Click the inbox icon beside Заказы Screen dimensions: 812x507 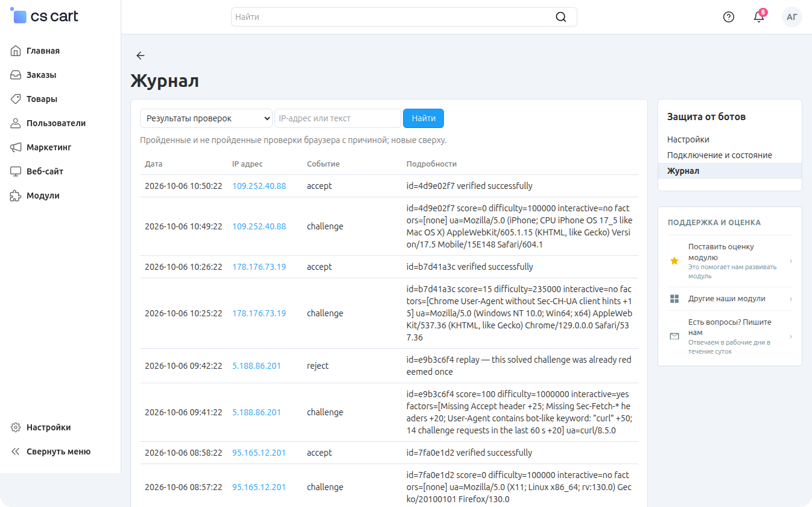coord(16,75)
